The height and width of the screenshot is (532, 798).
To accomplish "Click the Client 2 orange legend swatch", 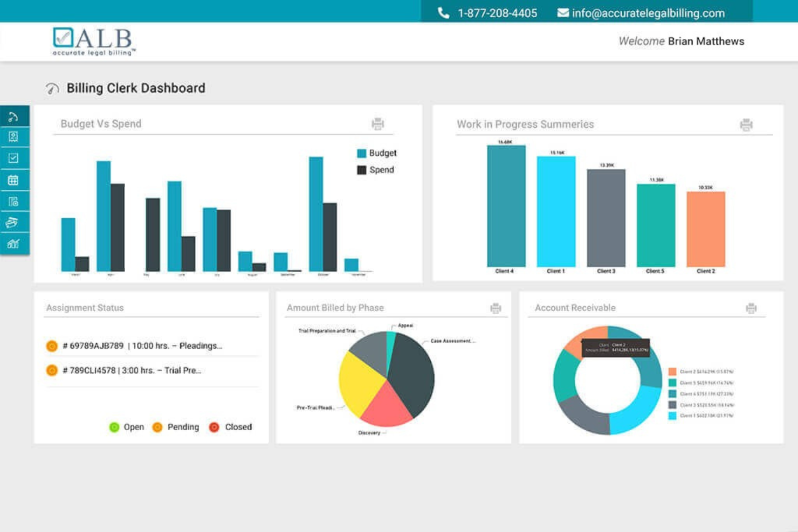I will [x=672, y=371].
